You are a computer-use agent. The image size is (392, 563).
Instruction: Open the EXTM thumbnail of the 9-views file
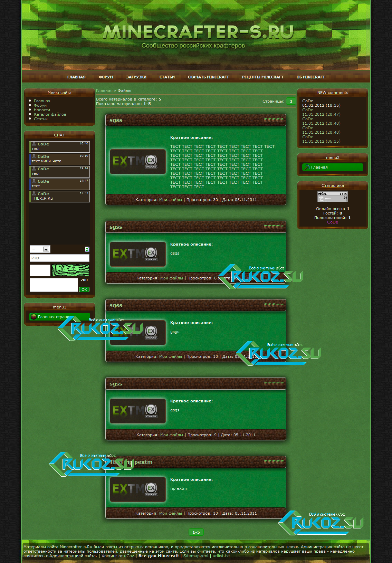point(138,411)
